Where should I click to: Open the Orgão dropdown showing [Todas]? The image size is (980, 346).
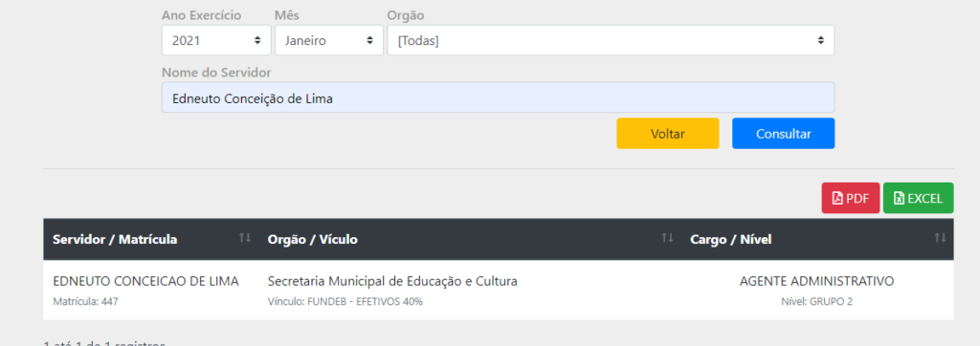[611, 40]
